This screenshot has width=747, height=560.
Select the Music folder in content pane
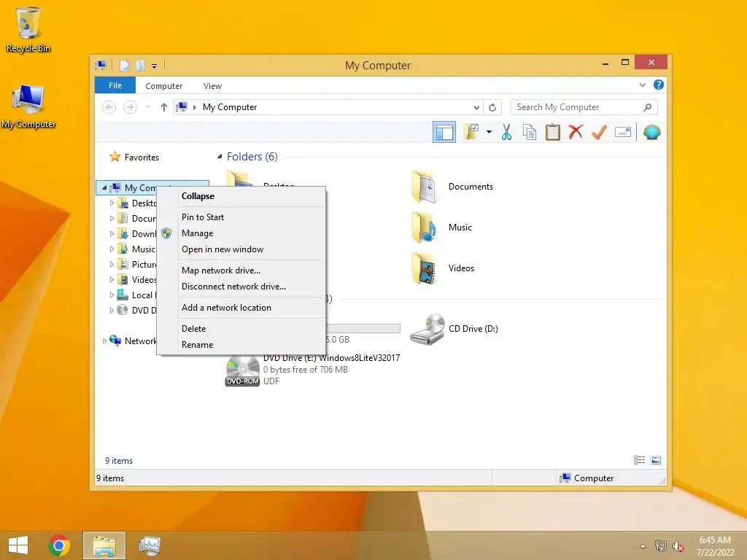(441, 227)
